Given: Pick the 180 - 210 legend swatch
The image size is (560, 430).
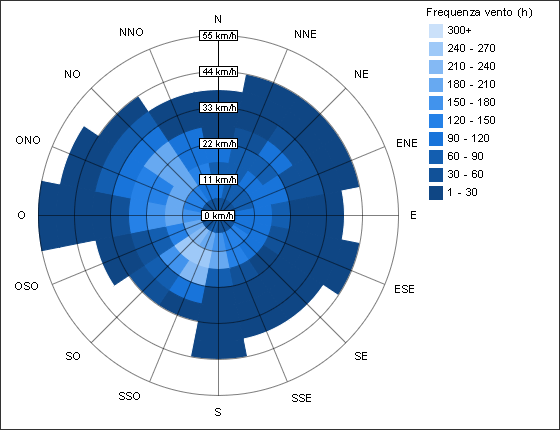Looking at the screenshot, I should click(436, 85).
